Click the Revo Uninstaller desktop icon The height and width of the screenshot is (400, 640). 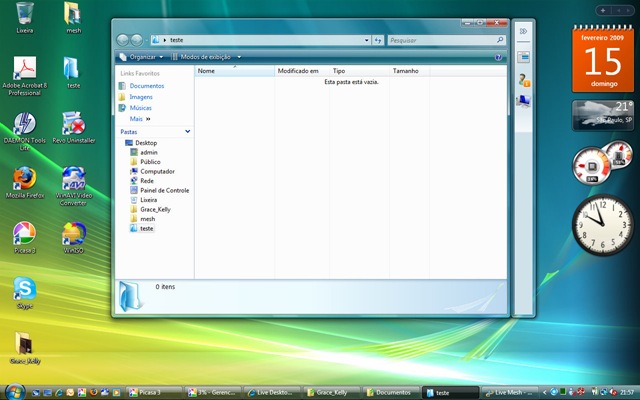coord(73,124)
